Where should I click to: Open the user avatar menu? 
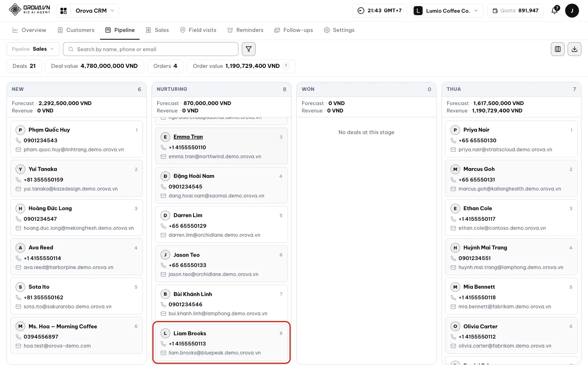coord(572,11)
